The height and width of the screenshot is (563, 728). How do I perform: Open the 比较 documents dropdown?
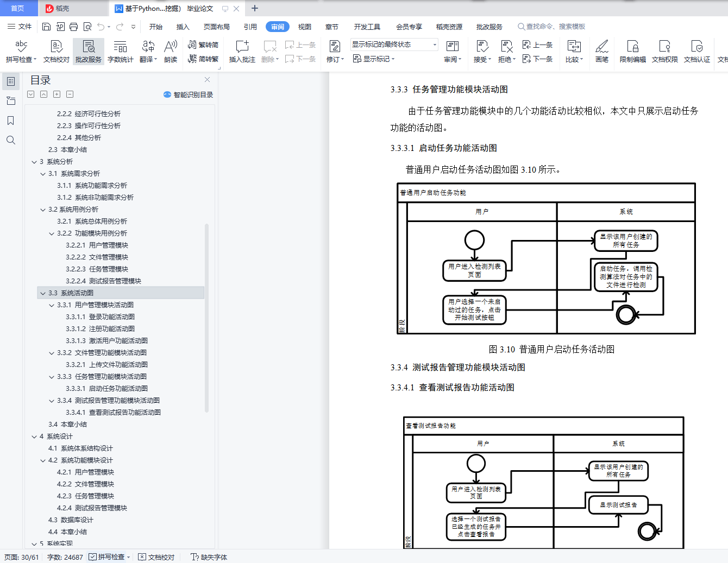pos(574,52)
